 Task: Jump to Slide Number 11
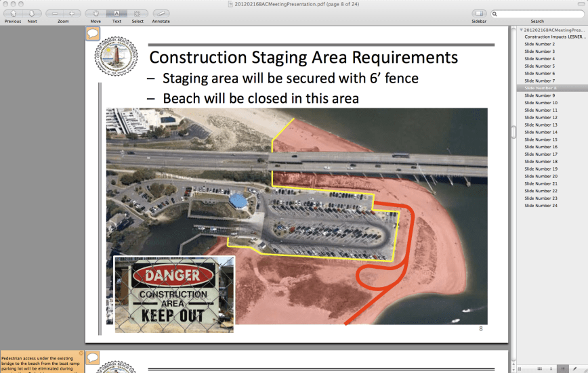pyautogui.click(x=541, y=110)
